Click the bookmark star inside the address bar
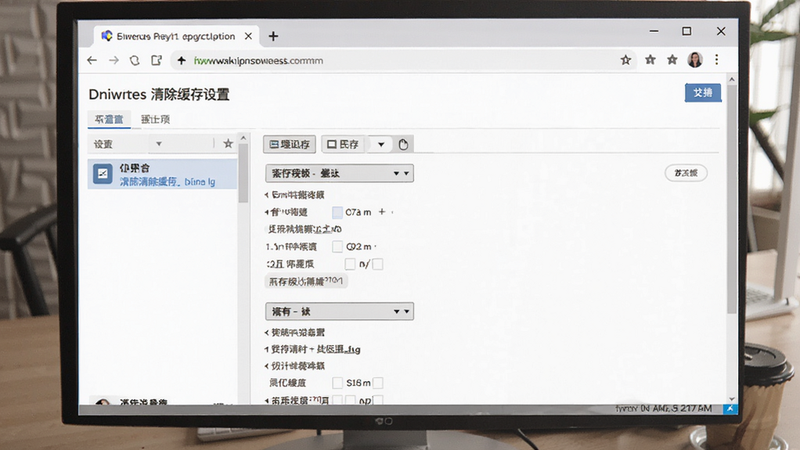800x450 pixels. [626, 60]
